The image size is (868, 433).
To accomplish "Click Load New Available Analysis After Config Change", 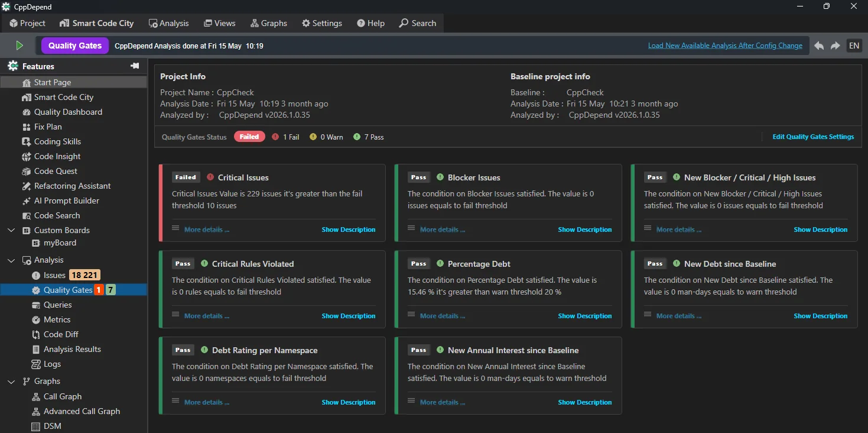I will 725,46.
